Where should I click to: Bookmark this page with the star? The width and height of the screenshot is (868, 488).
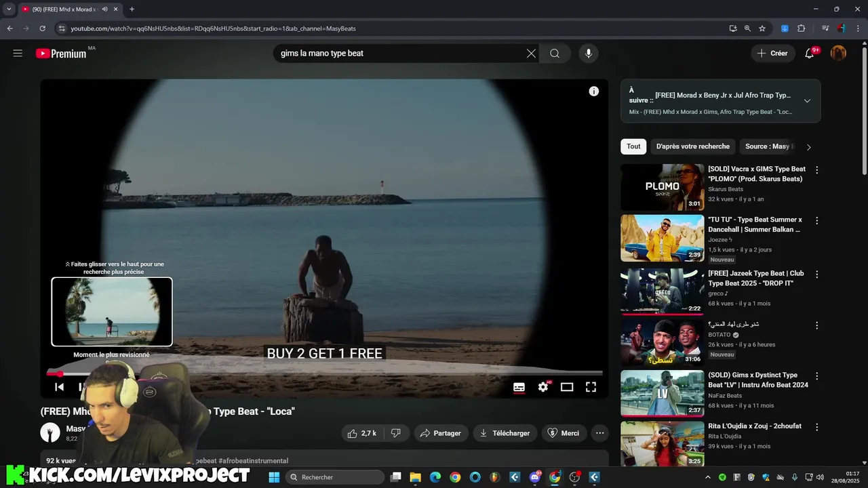click(x=762, y=28)
